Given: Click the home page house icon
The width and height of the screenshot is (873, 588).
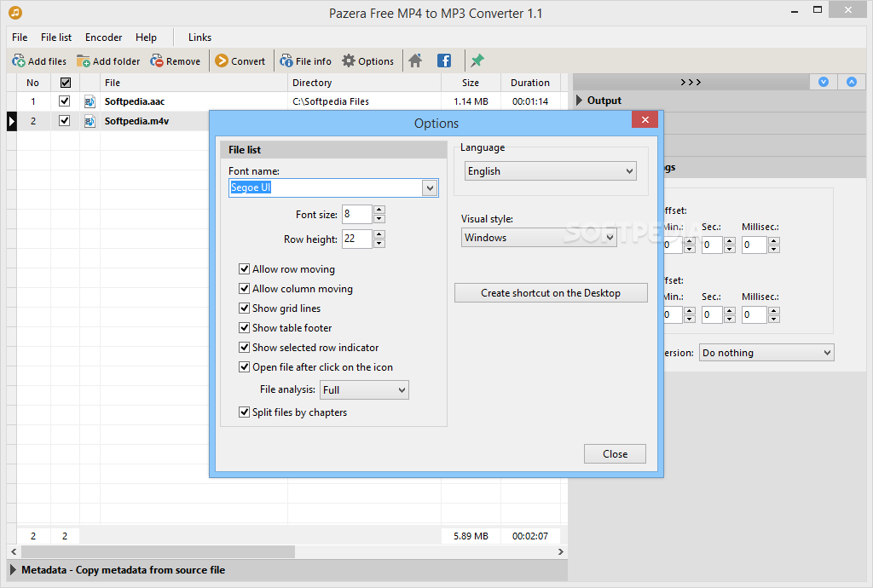Looking at the screenshot, I should coord(415,61).
